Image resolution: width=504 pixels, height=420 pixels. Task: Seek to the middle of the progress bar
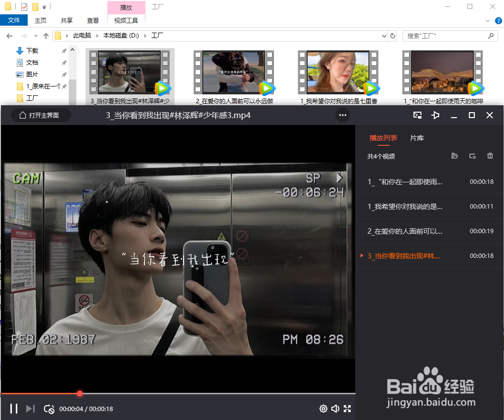point(179,393)
